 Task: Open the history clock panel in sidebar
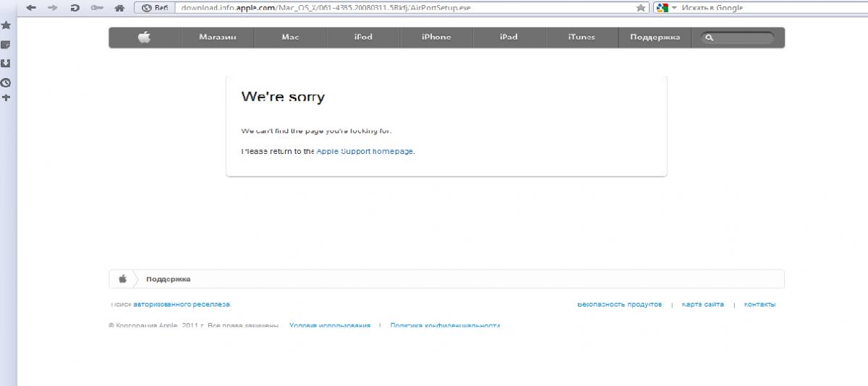click(6, 82)
